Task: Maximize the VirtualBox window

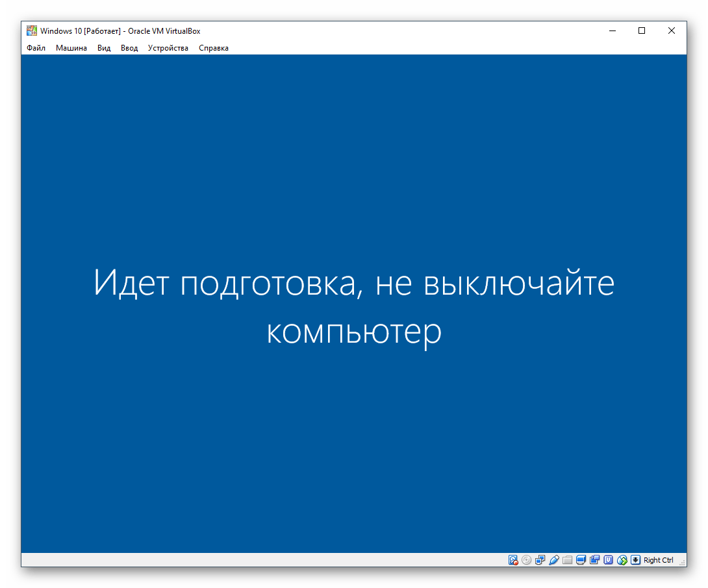Action: (642, 31)
